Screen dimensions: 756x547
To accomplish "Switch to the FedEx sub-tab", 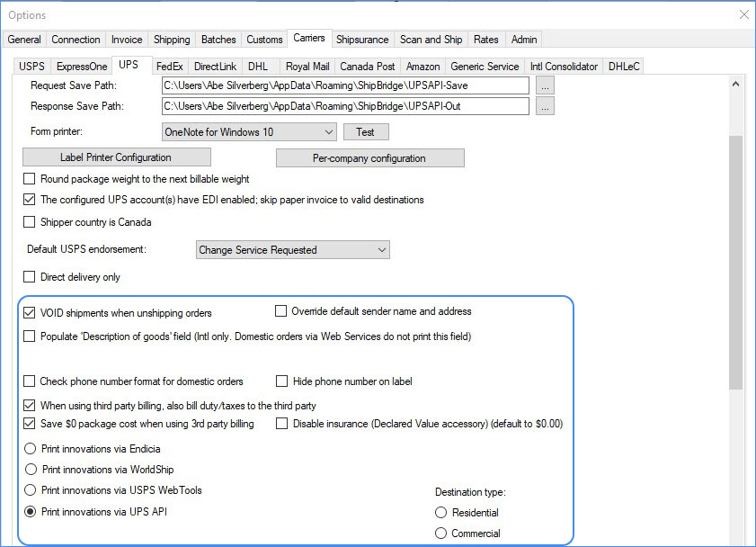I will click(x=169, y=67).
